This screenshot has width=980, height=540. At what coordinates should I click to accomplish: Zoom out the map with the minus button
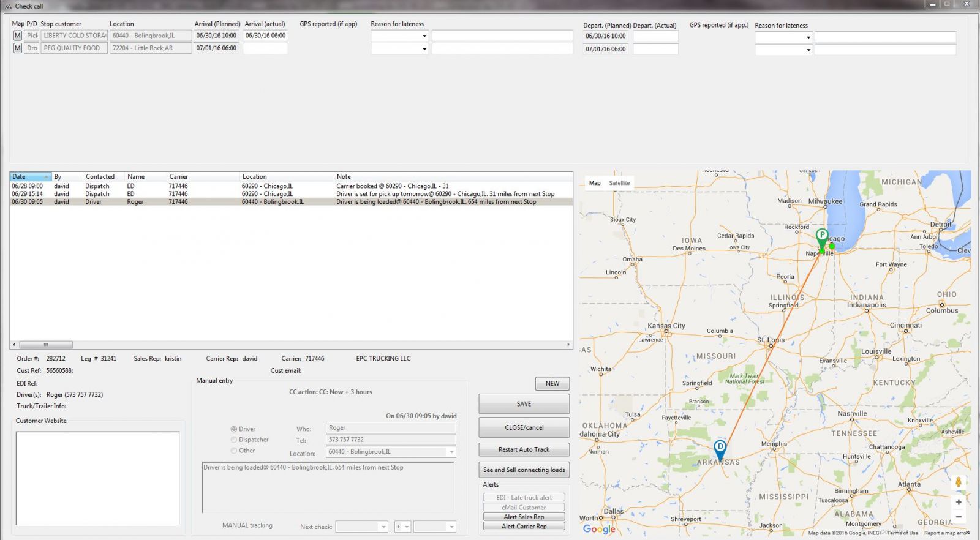tap(958, 517)
